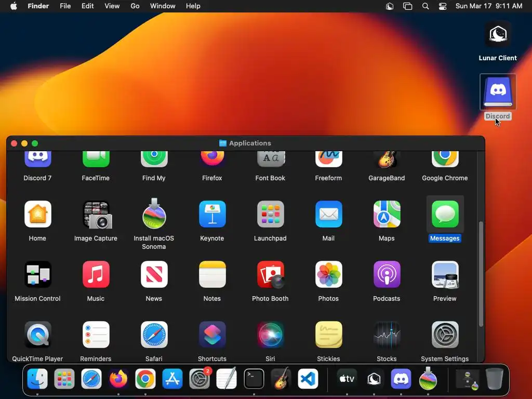Click the Applications window vertical scrollbar

[x=481, y=274]
